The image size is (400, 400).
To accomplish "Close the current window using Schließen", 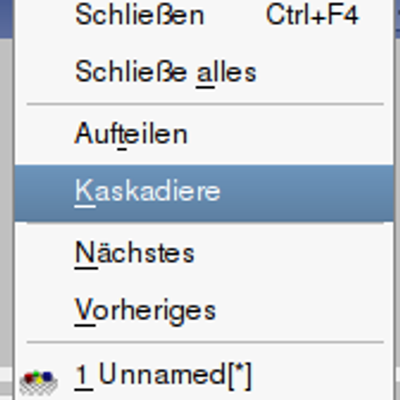I will pyautogui.click(x=204, y=15).
